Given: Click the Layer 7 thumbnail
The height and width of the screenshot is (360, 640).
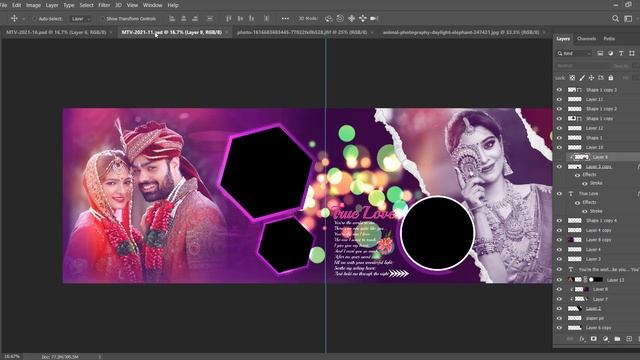Looking at the screenshot, I should coord(581,299).
